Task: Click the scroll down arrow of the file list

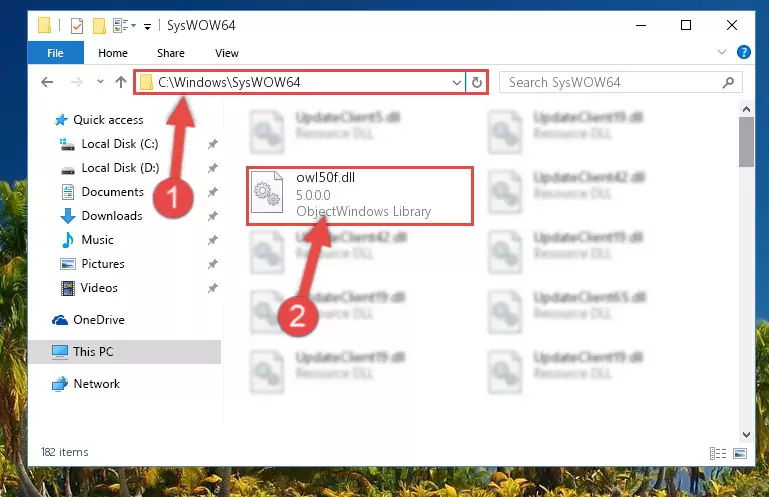Action: coord(746,434)
